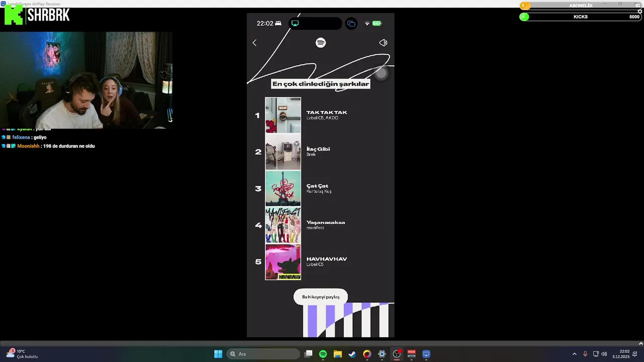
Task: Tap the phone battery indicator
Action: 377,24
